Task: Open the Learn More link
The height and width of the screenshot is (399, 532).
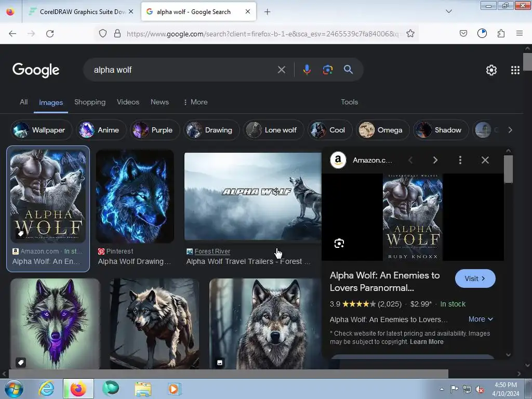Action: click(x=427, y=342)
